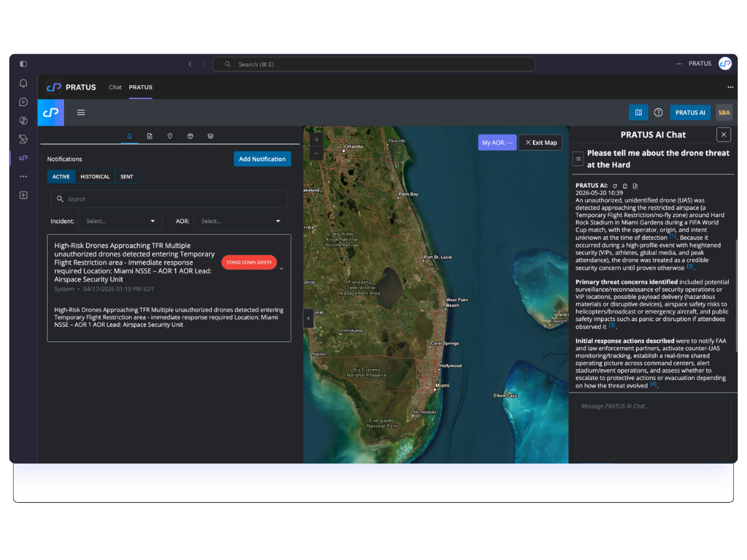Switch to the Chat tab
Viewport: 747px width, 560px height.
coord(115,87)
